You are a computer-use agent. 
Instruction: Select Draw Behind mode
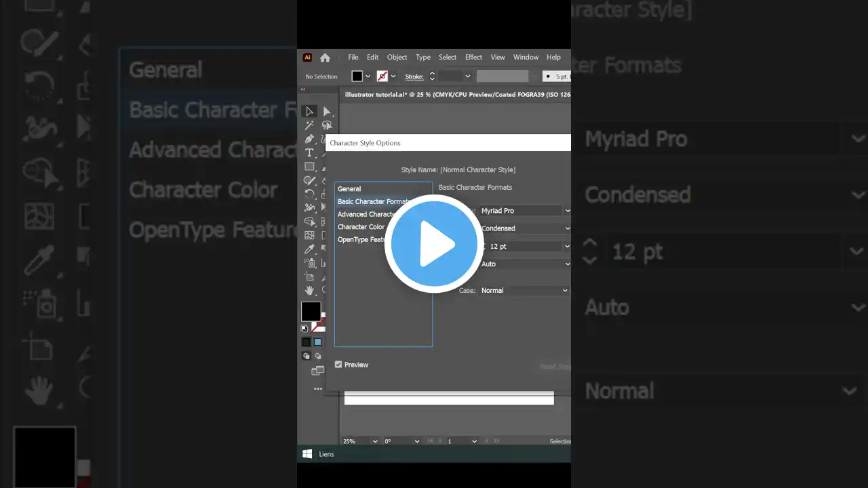pyautogui.click(x=317, y=356)
